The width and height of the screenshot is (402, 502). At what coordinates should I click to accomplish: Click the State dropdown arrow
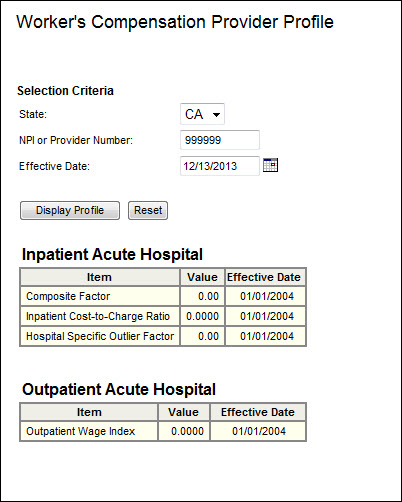click(216, 115)
